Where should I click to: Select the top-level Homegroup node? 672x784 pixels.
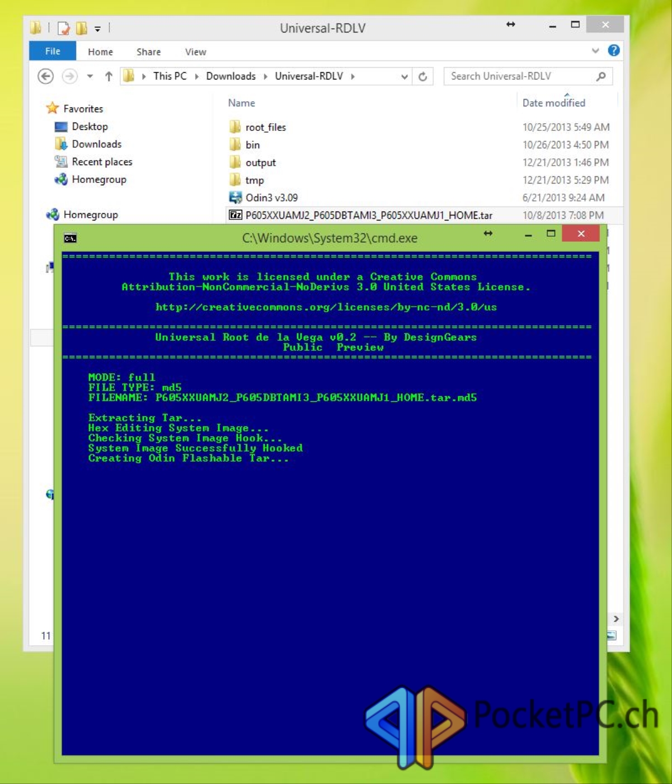point(91,214)
